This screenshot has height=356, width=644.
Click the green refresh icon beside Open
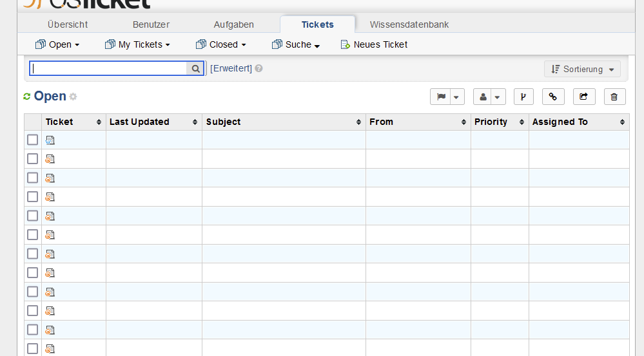[x=27, y=97]
